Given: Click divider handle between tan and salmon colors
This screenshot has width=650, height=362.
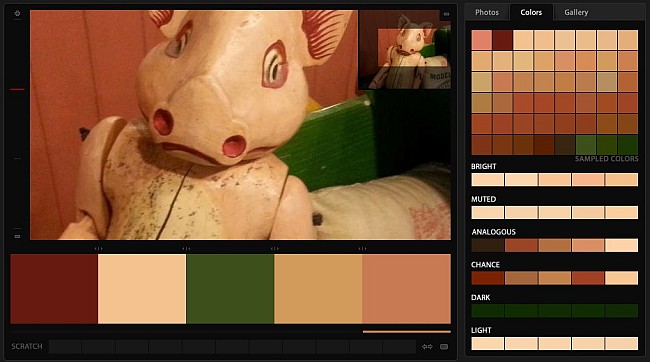Looking at the screenshot, I should point(362,248).
